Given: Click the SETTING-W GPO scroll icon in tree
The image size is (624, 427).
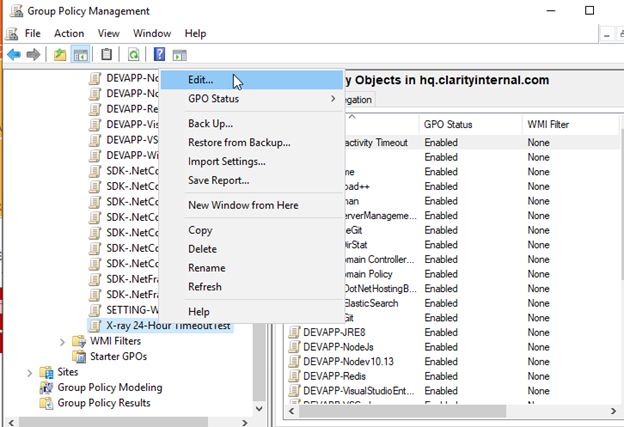Looking at the screenshot, I should [x=95, y=310].
